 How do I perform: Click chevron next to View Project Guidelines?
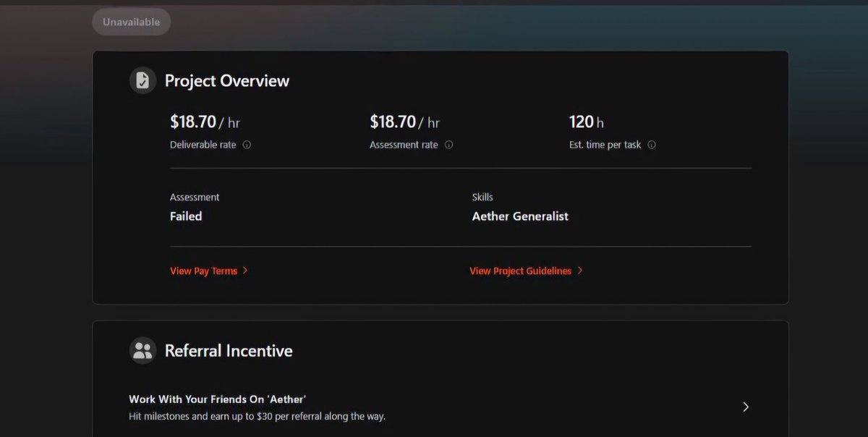pos(580,271)
